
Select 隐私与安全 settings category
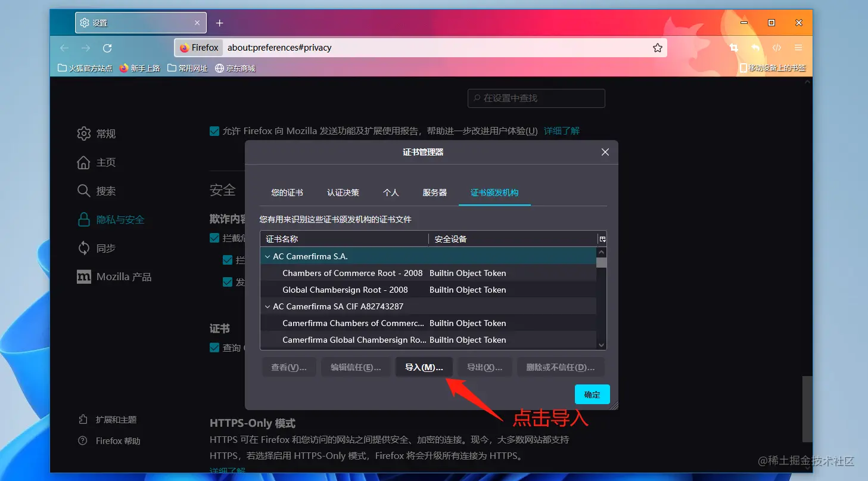[x=111, y=219]
